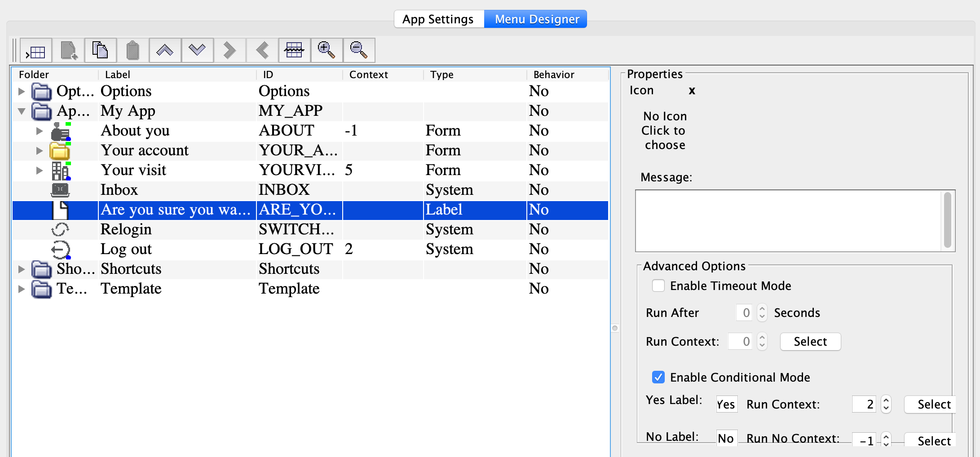The image size is (980, 457).
Task: Expand the Shortcuts folder
Action: coord(22,269)
